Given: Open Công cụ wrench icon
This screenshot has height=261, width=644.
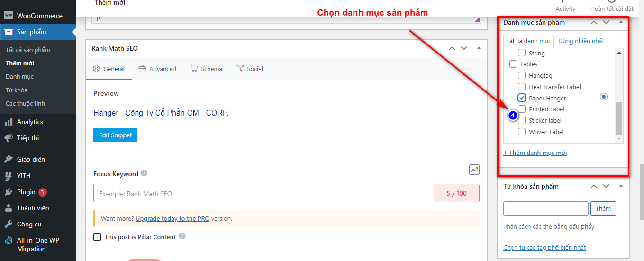Looking at the screenshot, I should tap(9, 224).
